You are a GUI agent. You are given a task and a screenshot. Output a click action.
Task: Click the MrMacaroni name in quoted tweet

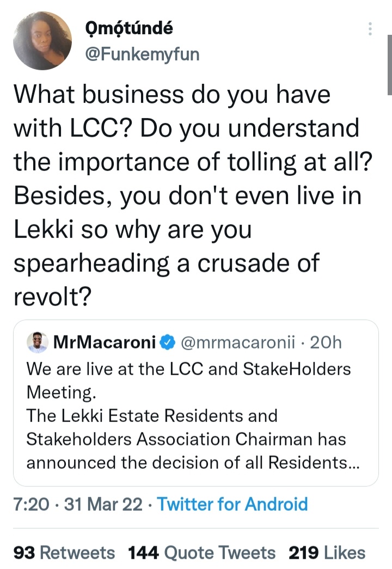[x=105, y=342]
